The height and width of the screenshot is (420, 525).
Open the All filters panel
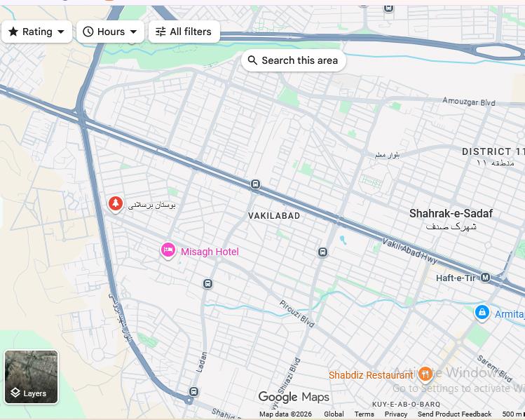(x=184, y=32)
